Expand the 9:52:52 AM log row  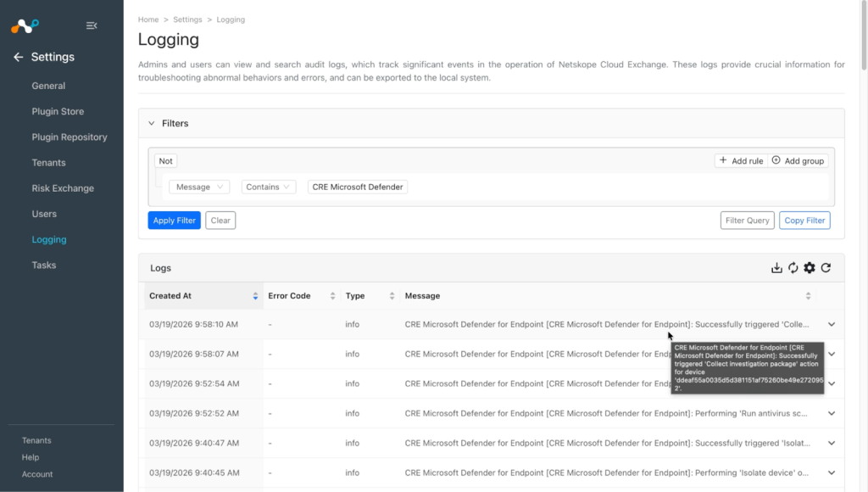(832, 413)
